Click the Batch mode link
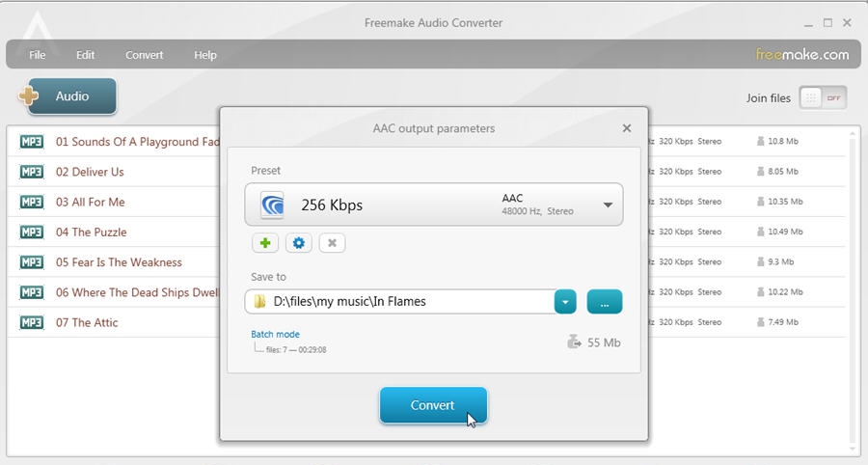The image size is (868, 465). tap(275, 335)
